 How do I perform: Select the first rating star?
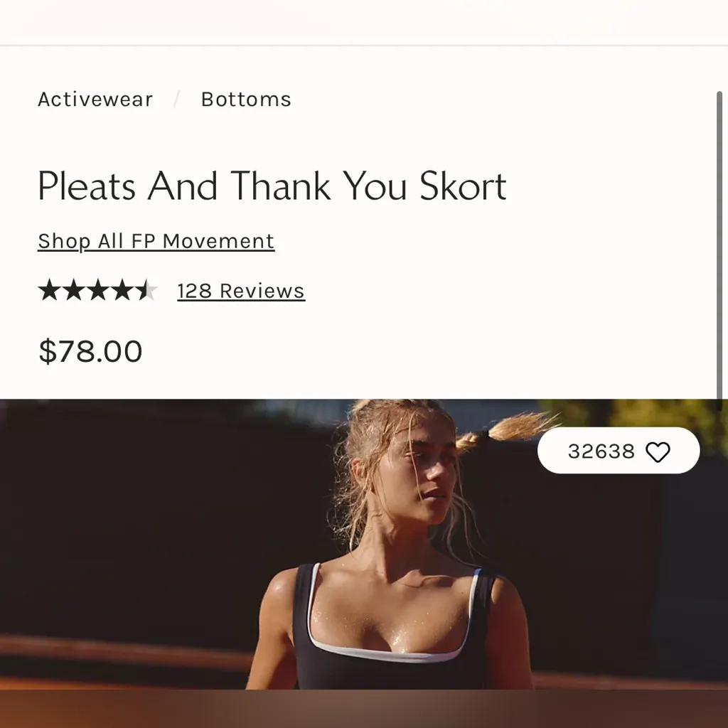click(48, 290)
